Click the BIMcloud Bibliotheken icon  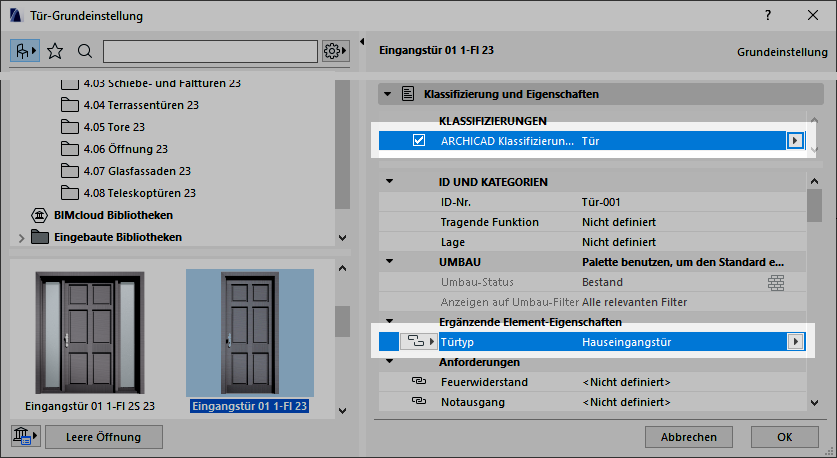coord(39,215)
